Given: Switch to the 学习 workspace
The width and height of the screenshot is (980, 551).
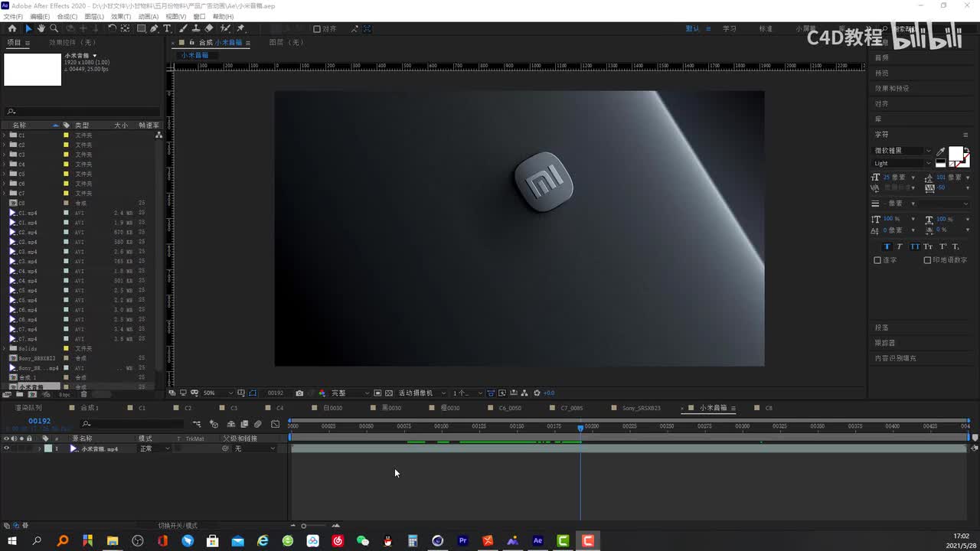Looking at the screenshot, I should coord(729,28).
